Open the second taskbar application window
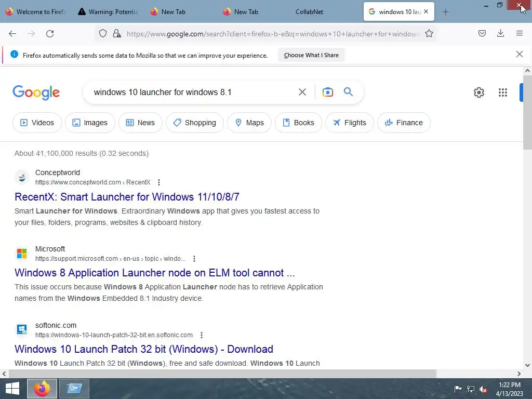532x399 pixels. (74, 389)
